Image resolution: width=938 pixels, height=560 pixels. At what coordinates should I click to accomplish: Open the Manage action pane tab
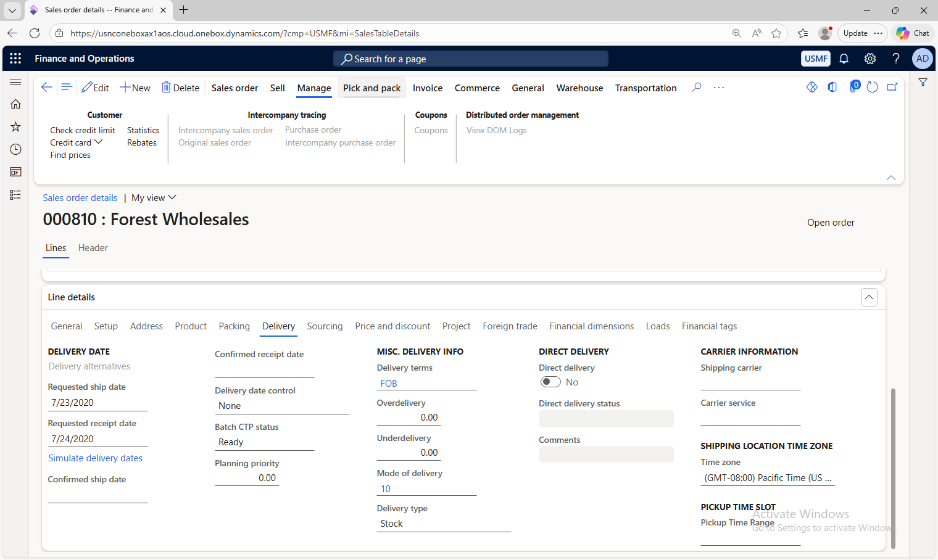click(x=314, y=88)
